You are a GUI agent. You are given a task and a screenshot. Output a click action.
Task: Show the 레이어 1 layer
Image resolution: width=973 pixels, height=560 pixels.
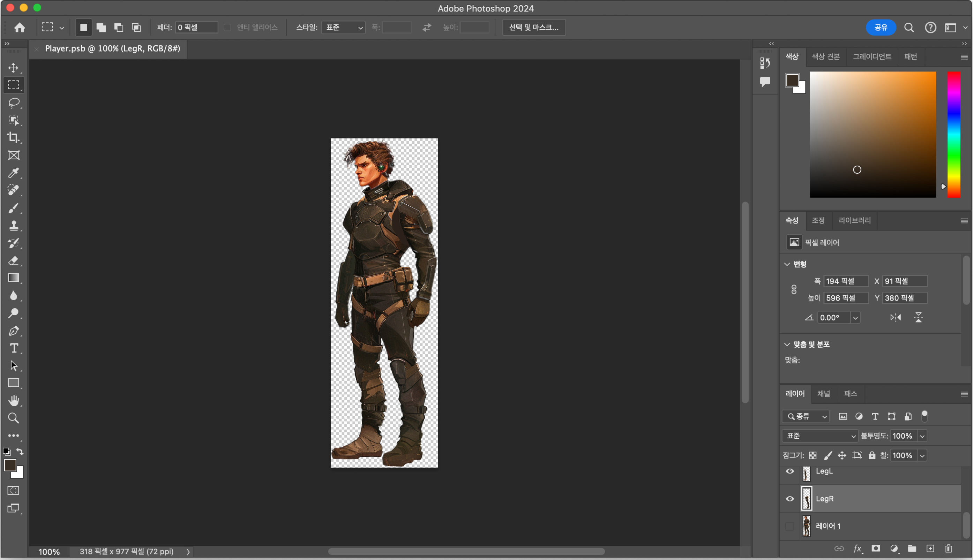point(789,526)
